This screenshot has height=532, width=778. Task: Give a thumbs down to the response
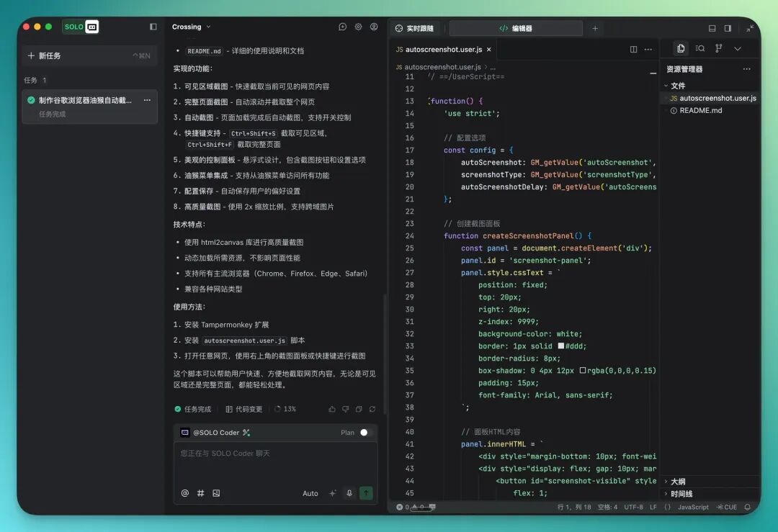point(345,409)
